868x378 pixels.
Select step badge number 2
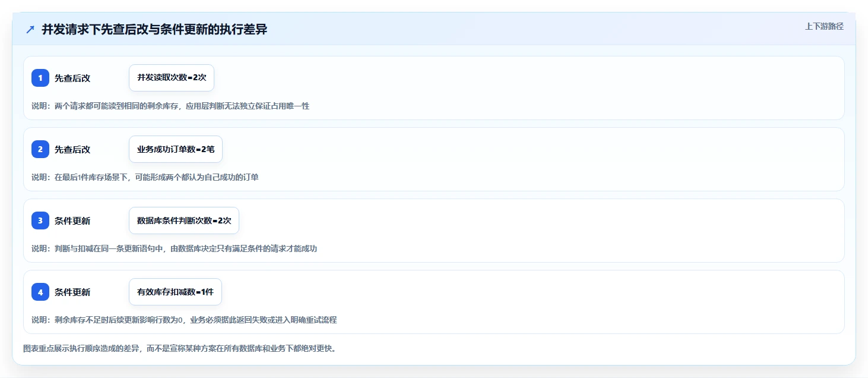tap(40, 149)
